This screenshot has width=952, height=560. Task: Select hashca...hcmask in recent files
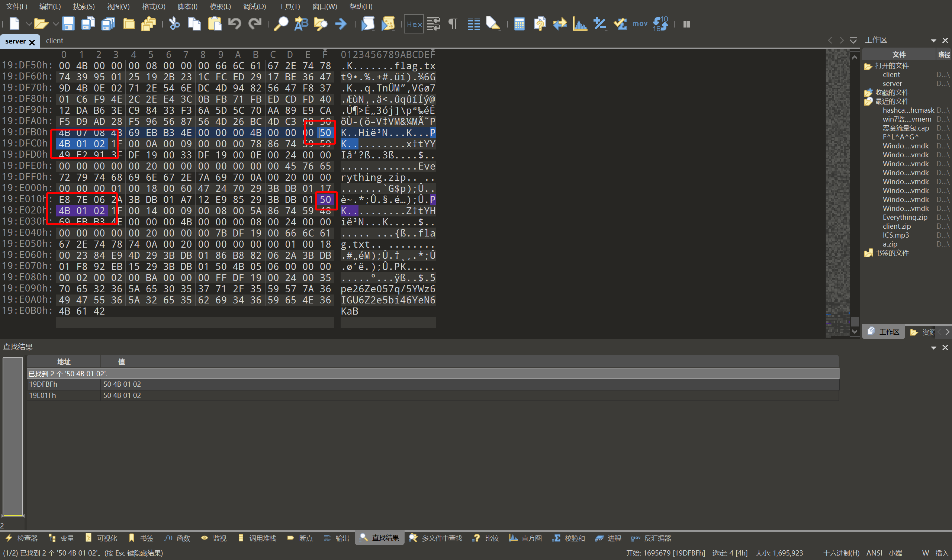coord(908,110)
